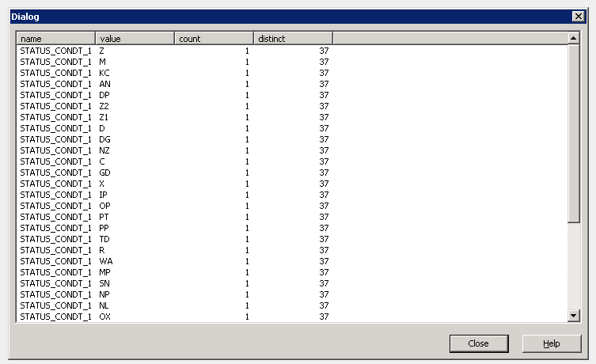Sort by the distinct column header

(293, 38)
